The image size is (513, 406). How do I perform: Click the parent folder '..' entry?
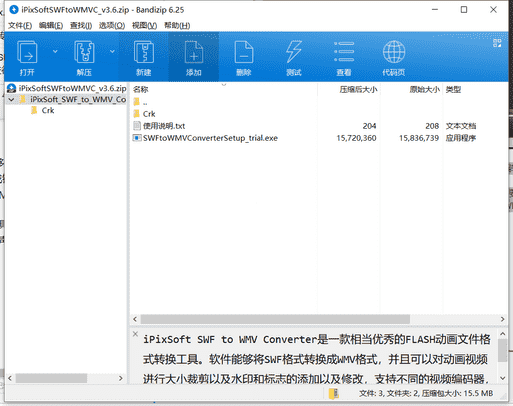coord(140,102)
